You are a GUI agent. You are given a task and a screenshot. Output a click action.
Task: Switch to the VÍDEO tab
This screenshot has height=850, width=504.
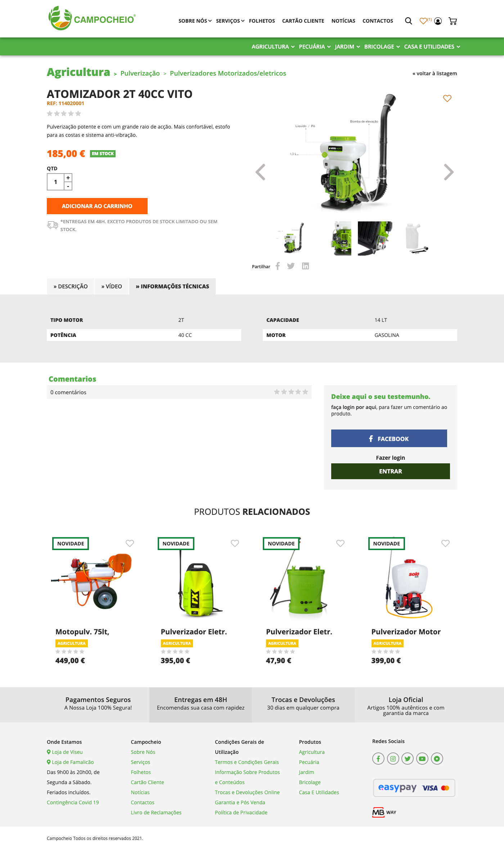click(112, 286)
